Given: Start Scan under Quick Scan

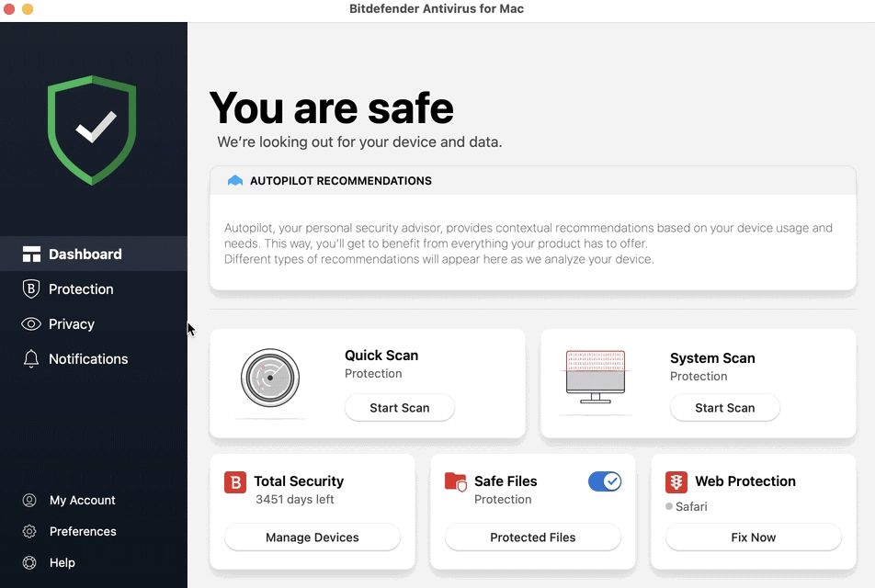Looking at the screenshot, I should [x=400, y=408].
